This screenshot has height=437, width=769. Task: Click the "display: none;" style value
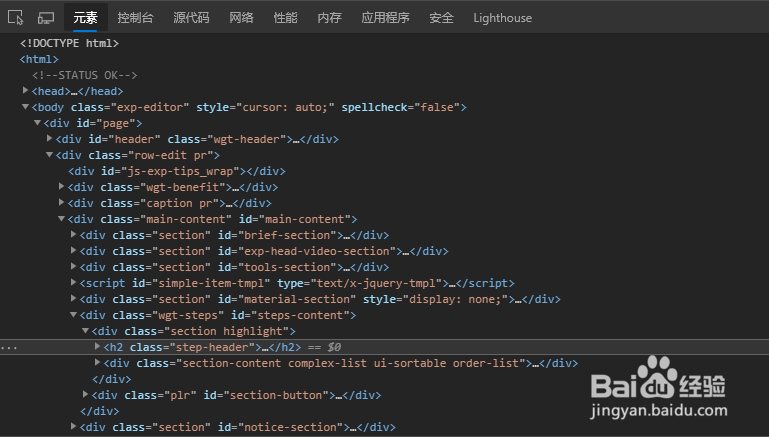tap(455, 299)
